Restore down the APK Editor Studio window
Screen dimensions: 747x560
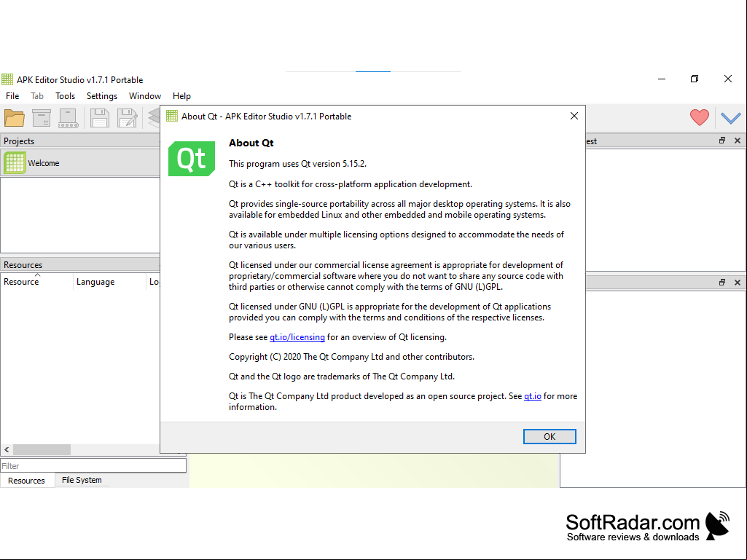click(x=695, y=79)
